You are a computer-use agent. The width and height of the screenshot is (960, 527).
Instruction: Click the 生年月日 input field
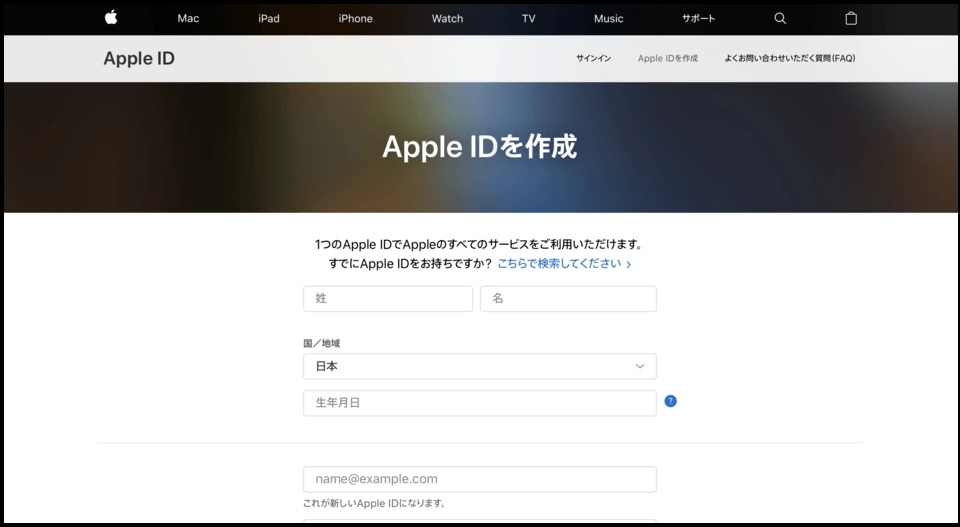pyautogui.click(x=480, y=403)
